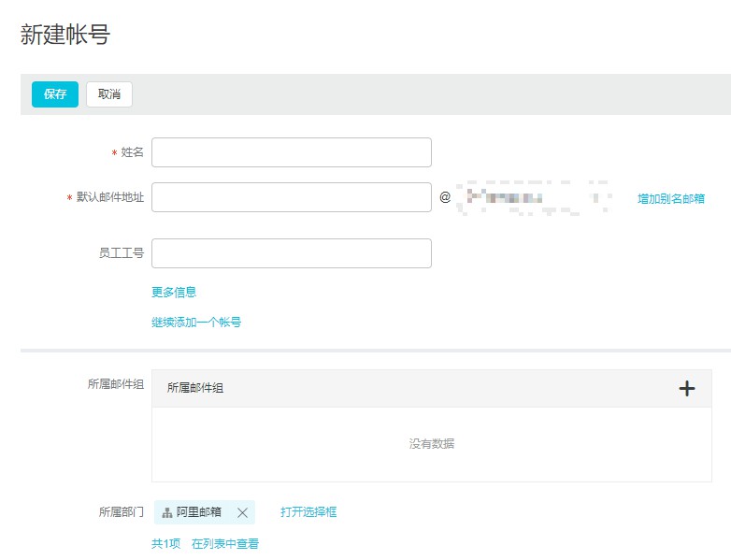Click the 姓名 field label
The height and width of the screenshot is (560, 731).
tap(132, 152)
